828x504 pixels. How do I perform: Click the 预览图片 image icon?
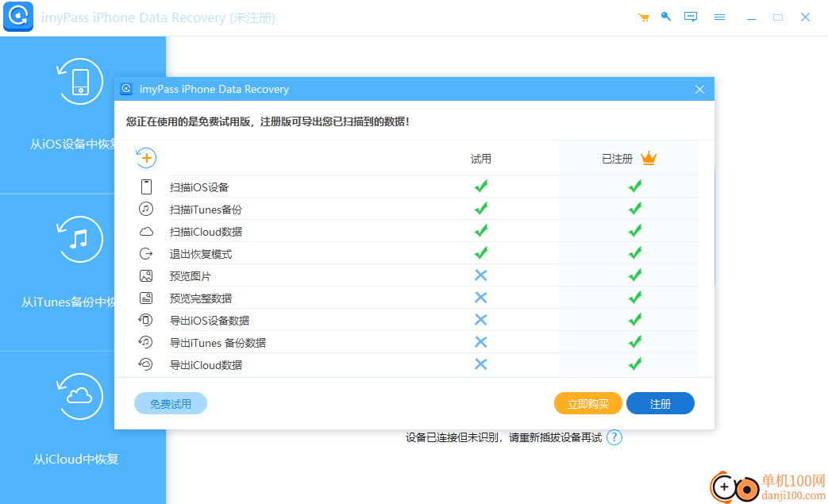click(x=146, y=276)
